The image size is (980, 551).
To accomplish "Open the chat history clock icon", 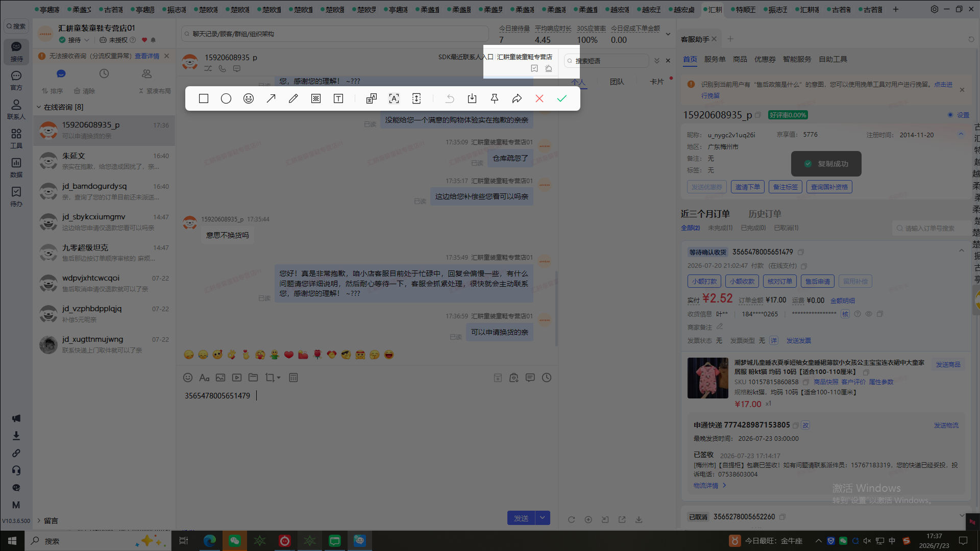I will (547, 378).
